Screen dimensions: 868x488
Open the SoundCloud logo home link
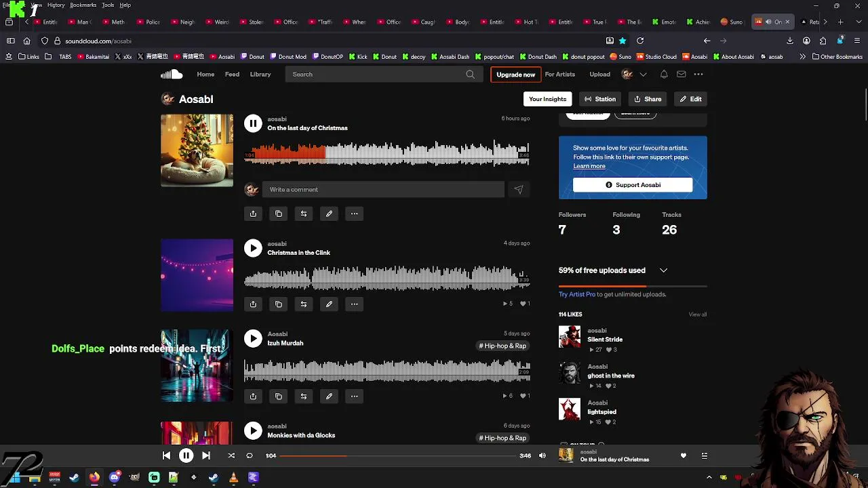click(x=172, y=75)
